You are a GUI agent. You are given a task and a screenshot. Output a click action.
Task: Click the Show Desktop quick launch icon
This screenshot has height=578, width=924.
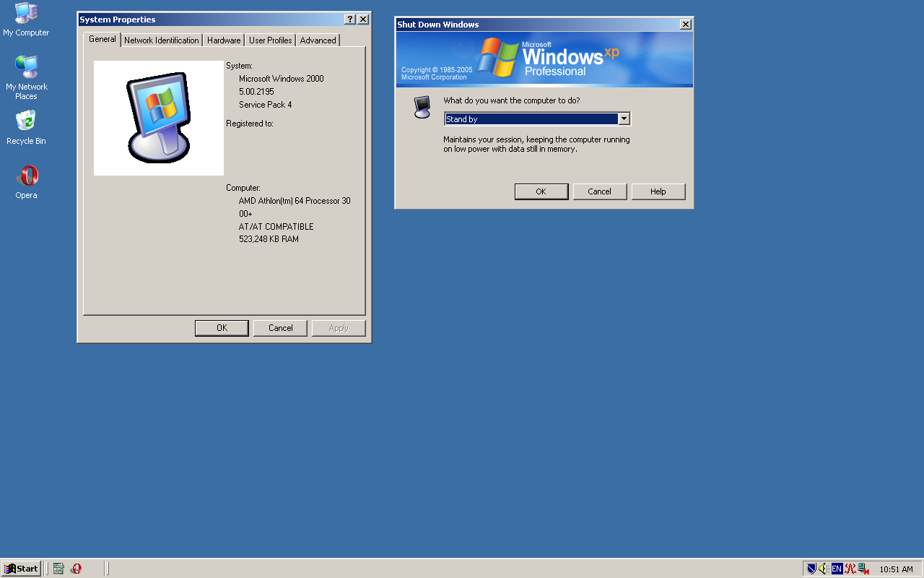point(58,569)
